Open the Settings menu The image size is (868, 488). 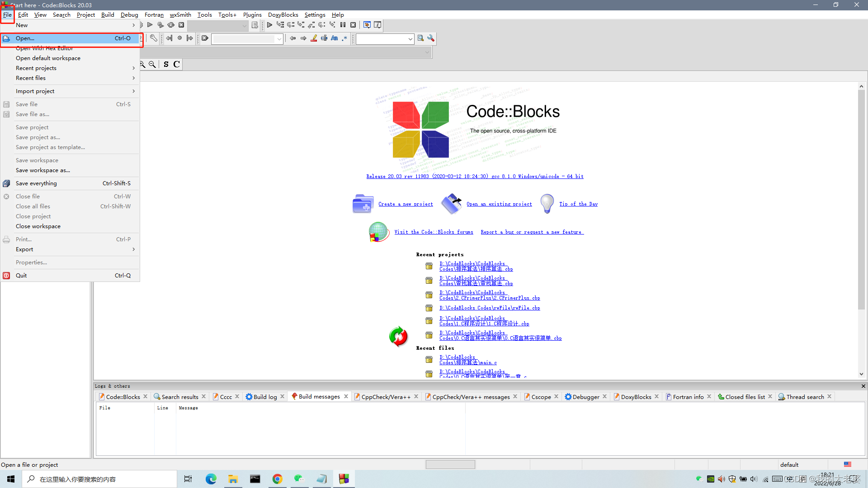[x=315, y=14]
